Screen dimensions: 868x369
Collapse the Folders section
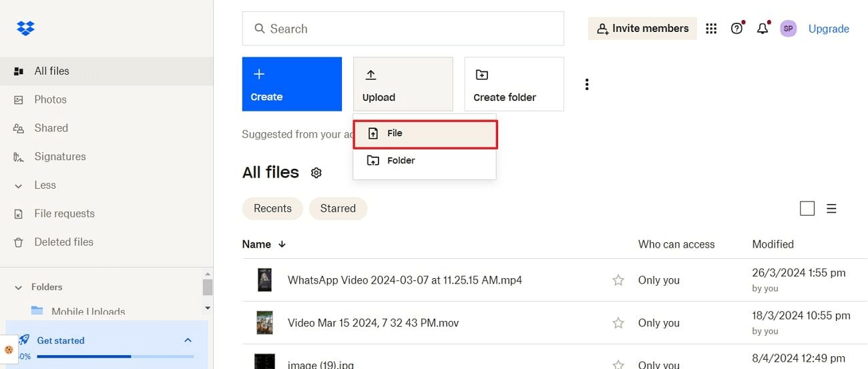[19, 288]
